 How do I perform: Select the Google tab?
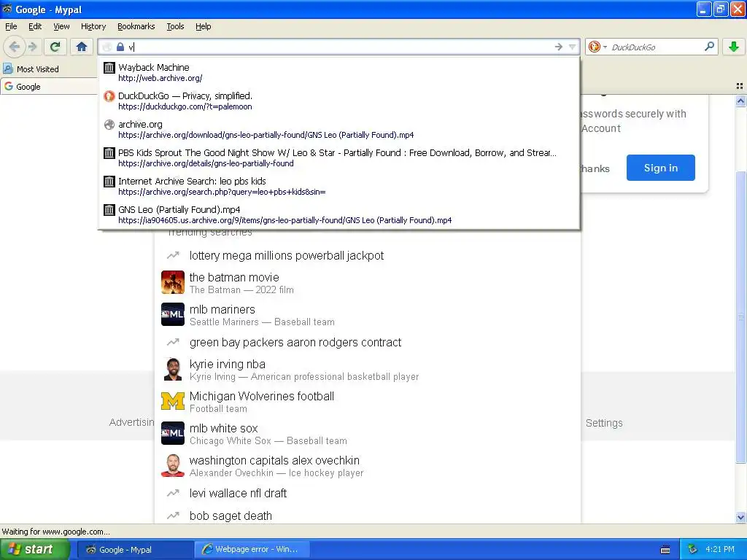(49, 87)
